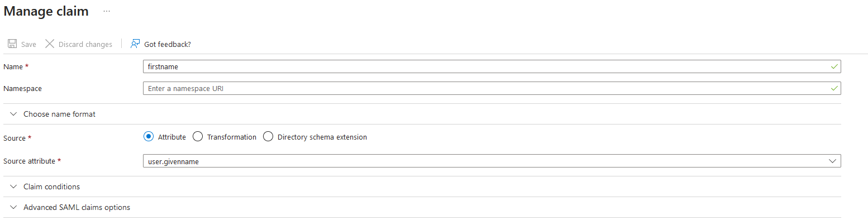
Task: Click into the Name field containing firstname
Action: click(x=492, y=66)
